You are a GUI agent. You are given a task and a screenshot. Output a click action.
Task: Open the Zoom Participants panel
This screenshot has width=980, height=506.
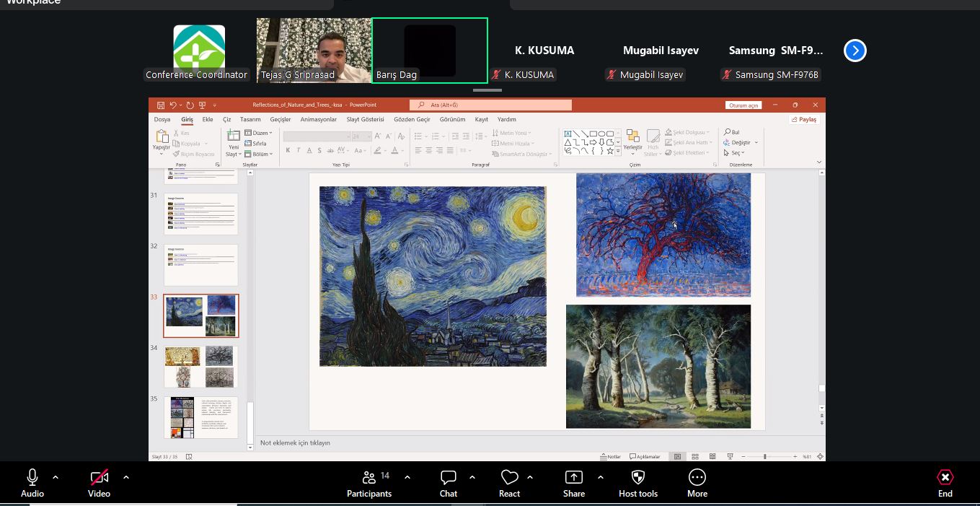369,483
